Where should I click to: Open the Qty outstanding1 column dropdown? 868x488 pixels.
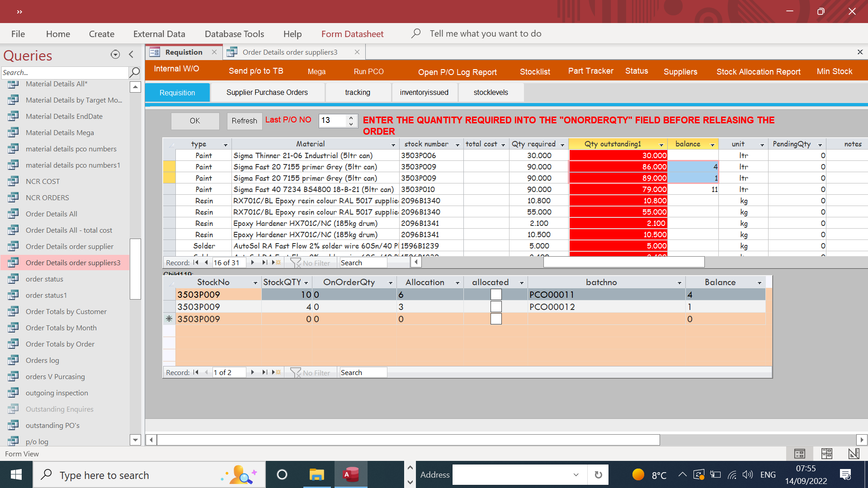click(661, 145)
